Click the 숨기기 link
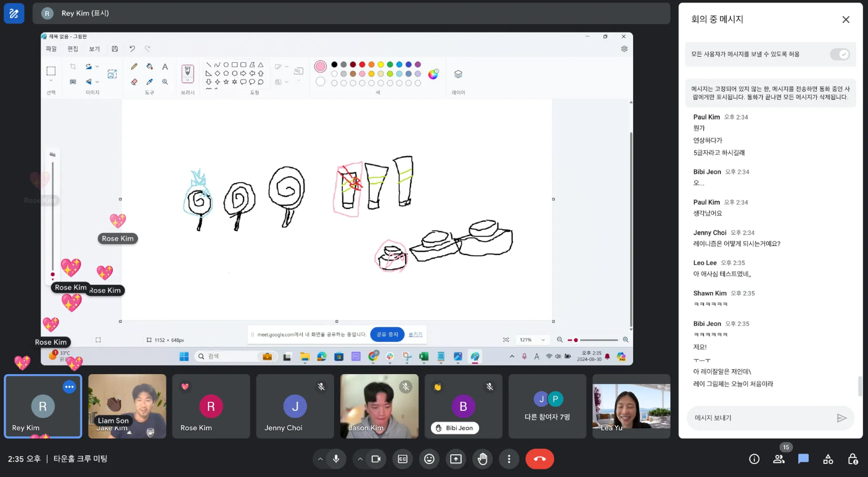The image size is (868, 477). 416,334
